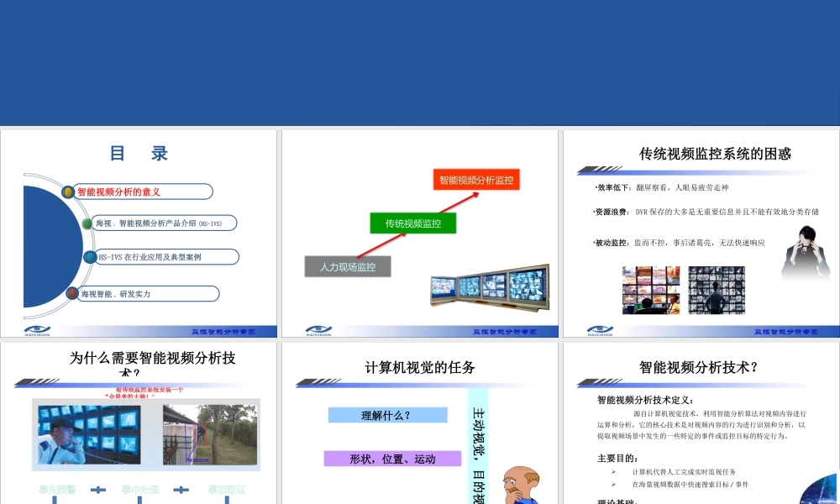
Task: Click the Haivision logo on the 目录 slide
Action: [x=38, y=331]
